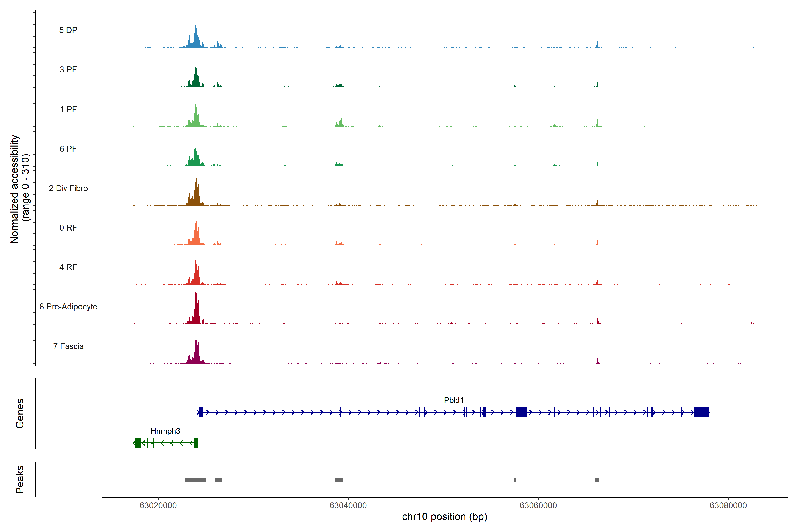Screen dimensions: 798x532
Task: Click the Pbld1 gene name label
Action: [454, 400]
